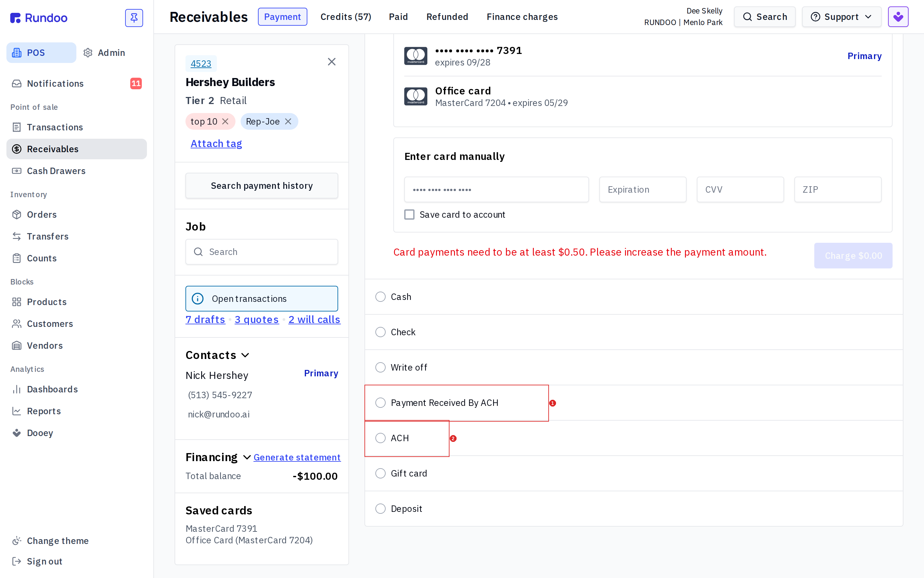Click the Transactions receipt icon

click(16, 127)
